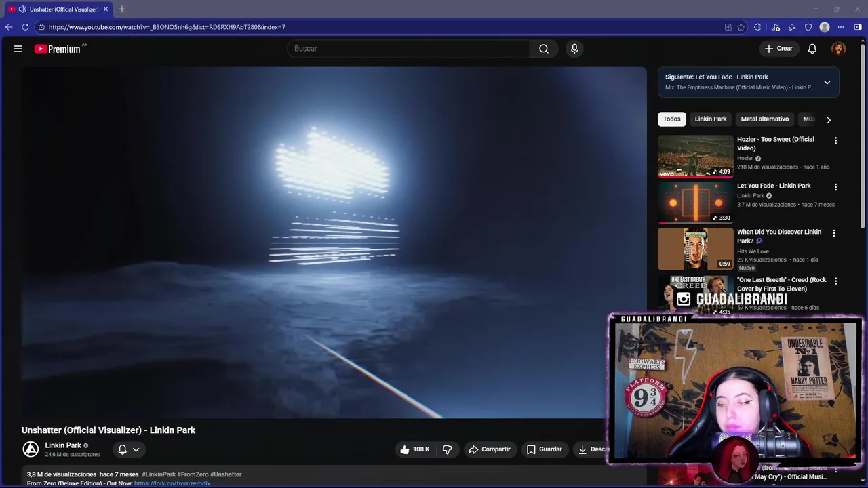Open 'Let You Fade - Linkin Park' title
This screenshot has height=488, width=868.
(774, 186)
